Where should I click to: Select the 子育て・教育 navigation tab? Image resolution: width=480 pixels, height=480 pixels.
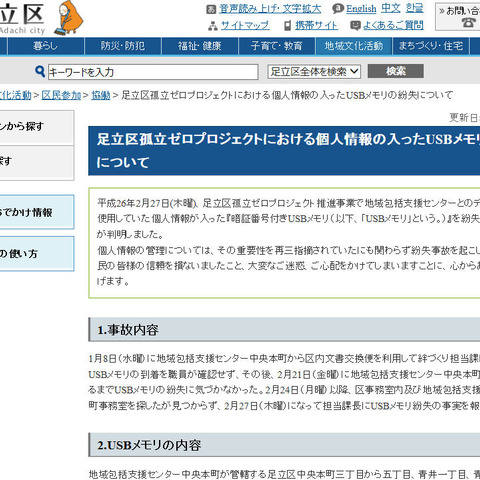[277, 46]
